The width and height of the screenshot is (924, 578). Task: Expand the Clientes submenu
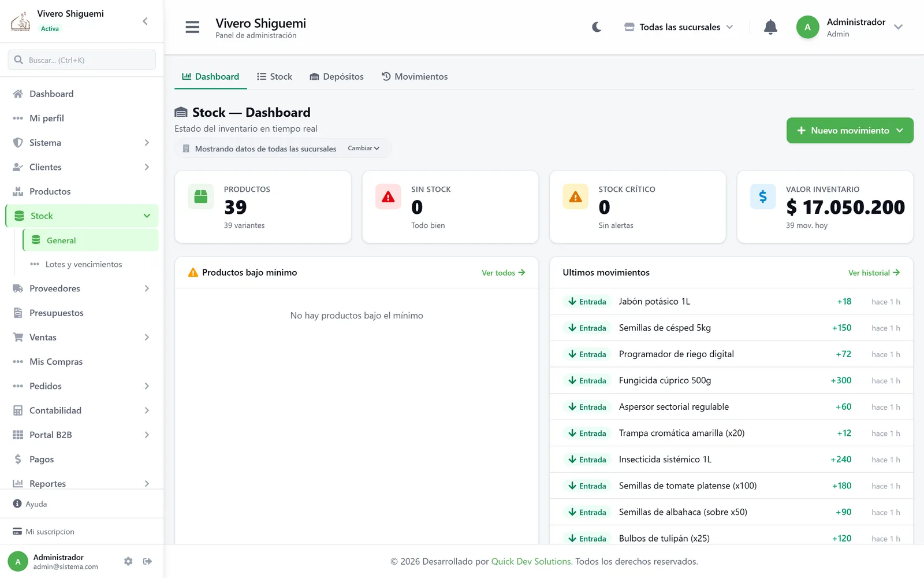(x=147, y=167)
